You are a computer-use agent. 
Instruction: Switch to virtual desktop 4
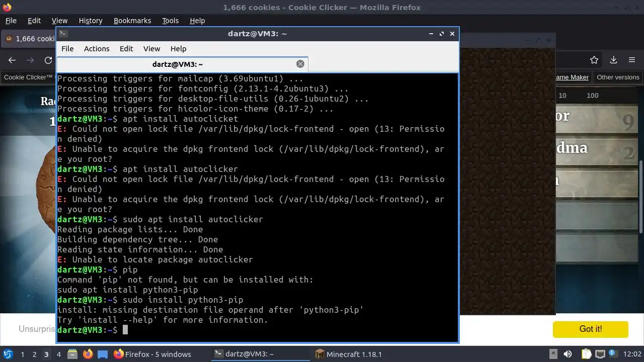[x=58, y=354]
